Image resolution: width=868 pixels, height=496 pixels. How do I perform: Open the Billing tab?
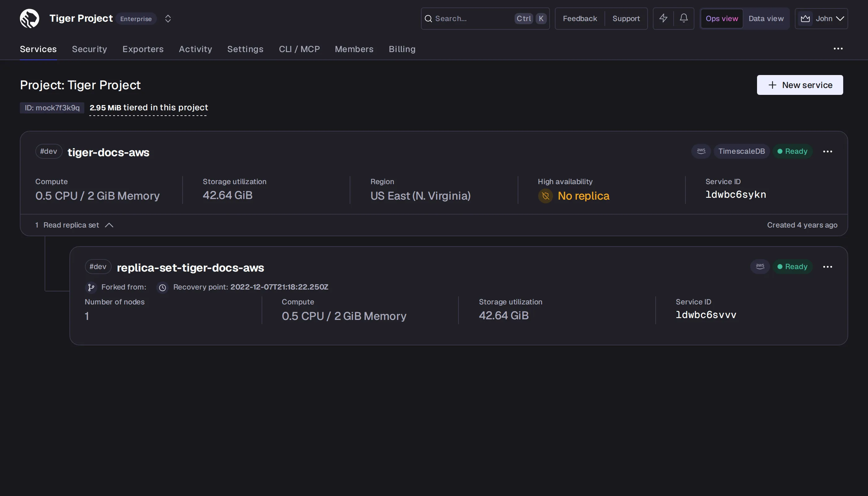(x=402, y=49)
